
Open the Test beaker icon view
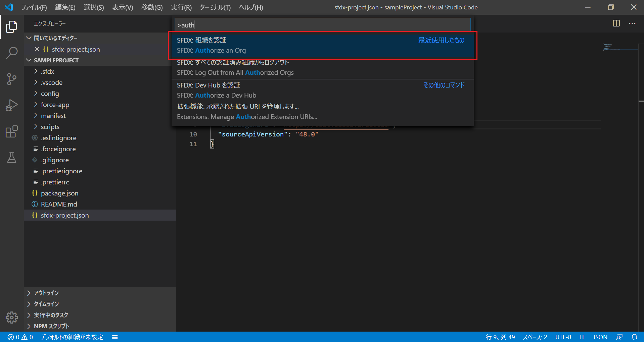point(12,158)
